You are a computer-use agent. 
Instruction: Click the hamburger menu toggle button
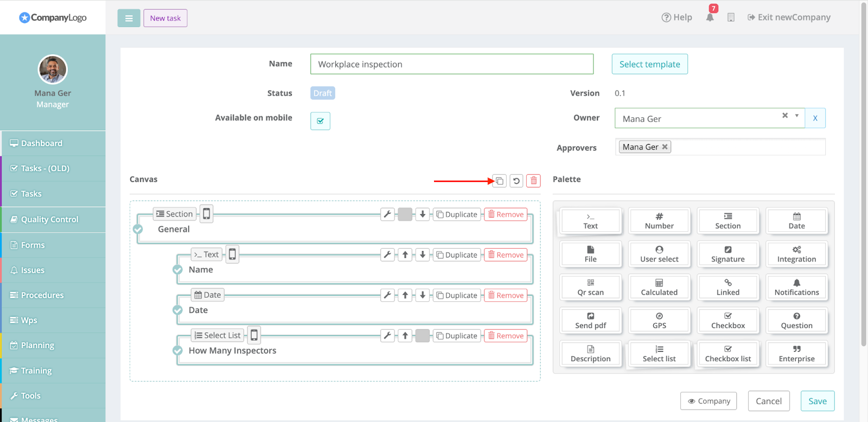[x=129, y=18]
